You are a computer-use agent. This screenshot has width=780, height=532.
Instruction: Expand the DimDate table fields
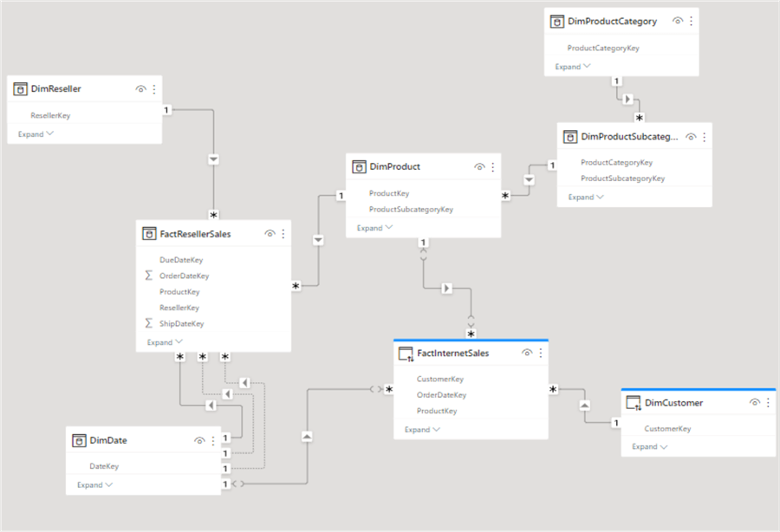[94, 484]
